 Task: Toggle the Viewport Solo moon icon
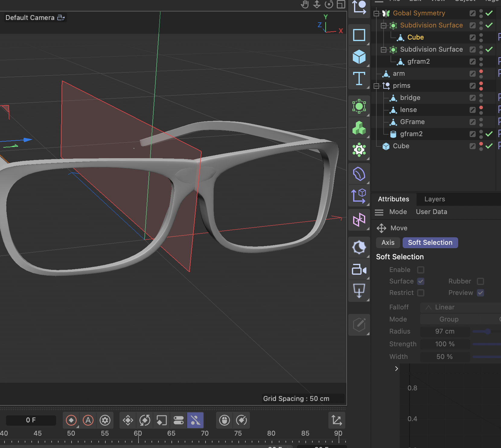(359, 247)
